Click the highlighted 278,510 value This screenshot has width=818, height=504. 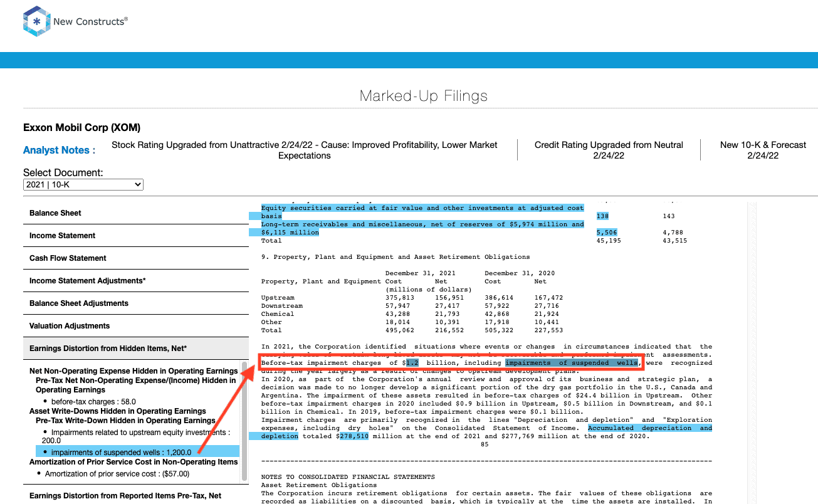[x=354, y=436]
